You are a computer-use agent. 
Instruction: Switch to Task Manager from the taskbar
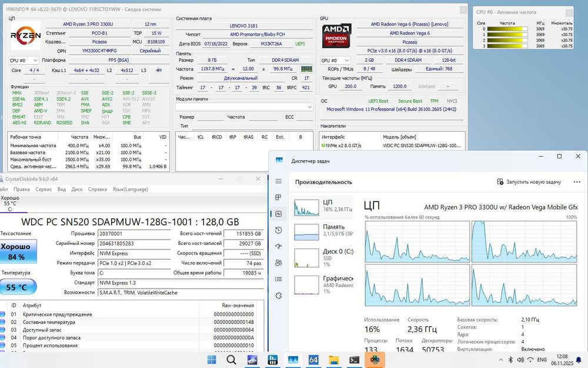293,360
